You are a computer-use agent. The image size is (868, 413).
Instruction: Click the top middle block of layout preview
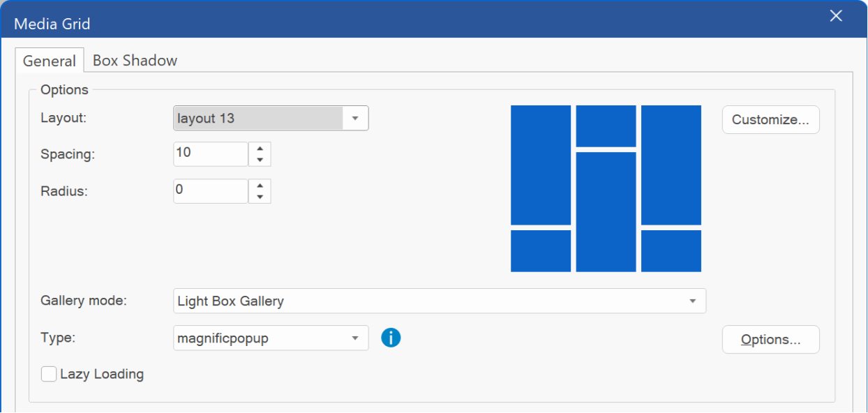tap(606, 126)
